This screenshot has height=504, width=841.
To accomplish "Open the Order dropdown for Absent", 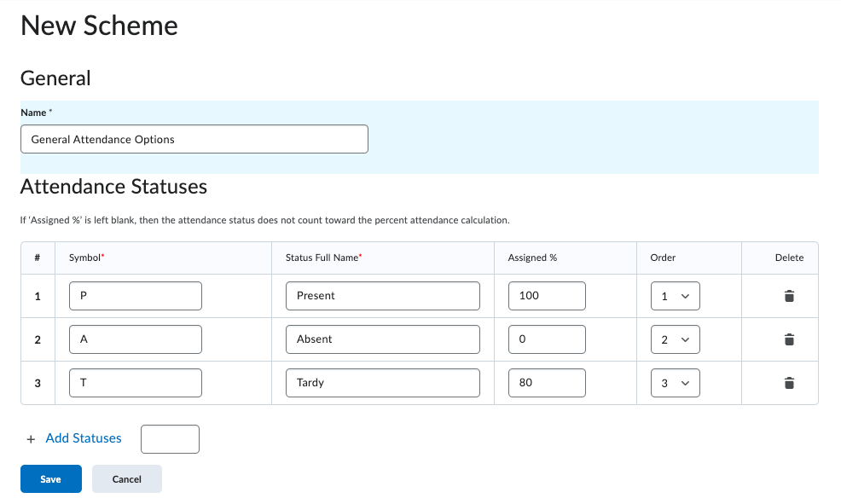I will 675,339.
